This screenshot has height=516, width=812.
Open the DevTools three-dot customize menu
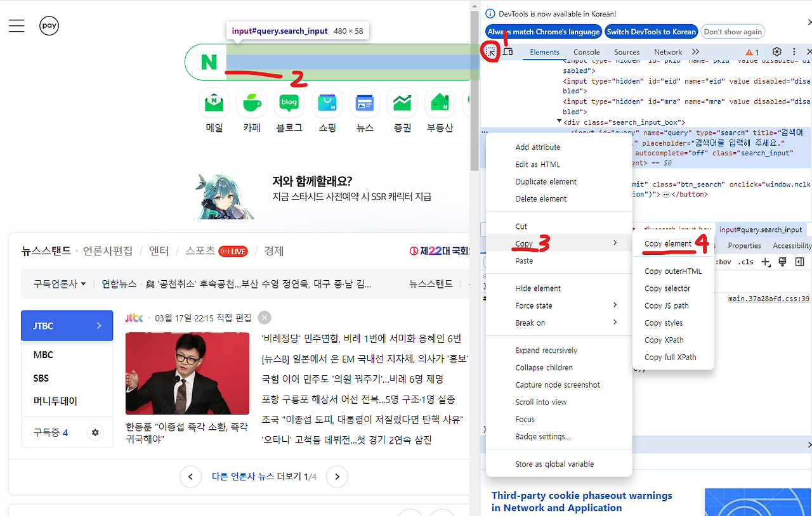(x=794, y=52)
